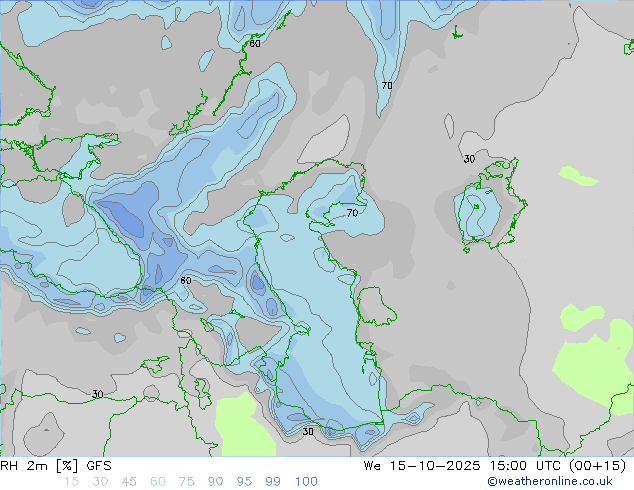Click legend value 100

(x=306, y=482)
